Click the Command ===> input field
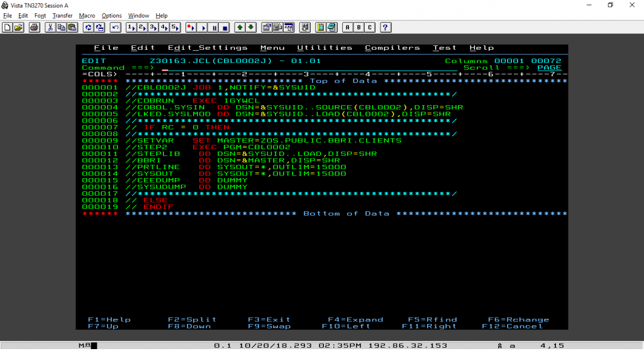Image resolution: width=644 pixels, height=351 pixels. [309, 68]
